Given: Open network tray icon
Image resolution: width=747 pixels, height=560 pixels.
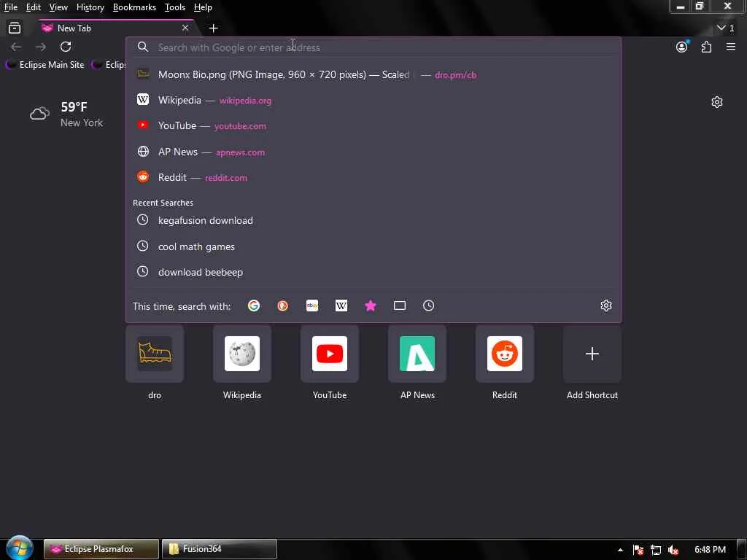Looking at the screenshot, I should click(x=656, y=550).
